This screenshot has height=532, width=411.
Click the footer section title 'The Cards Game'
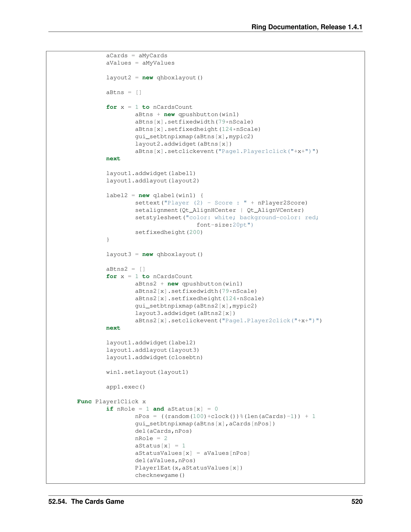click(x=97, y=501)
